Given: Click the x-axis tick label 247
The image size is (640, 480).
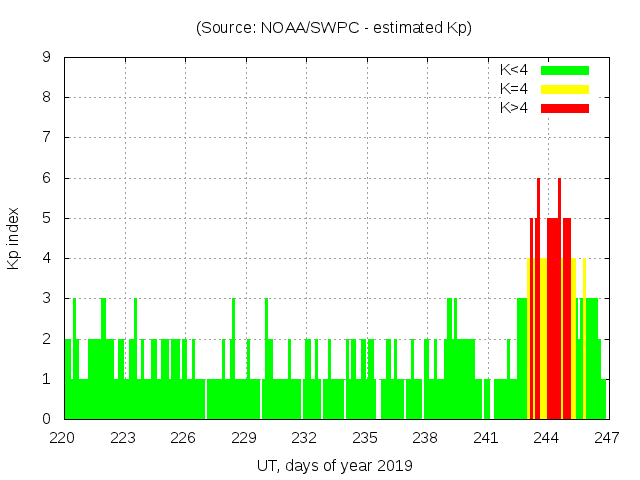Looking at the screenshot, I should [x=606, y=437].
